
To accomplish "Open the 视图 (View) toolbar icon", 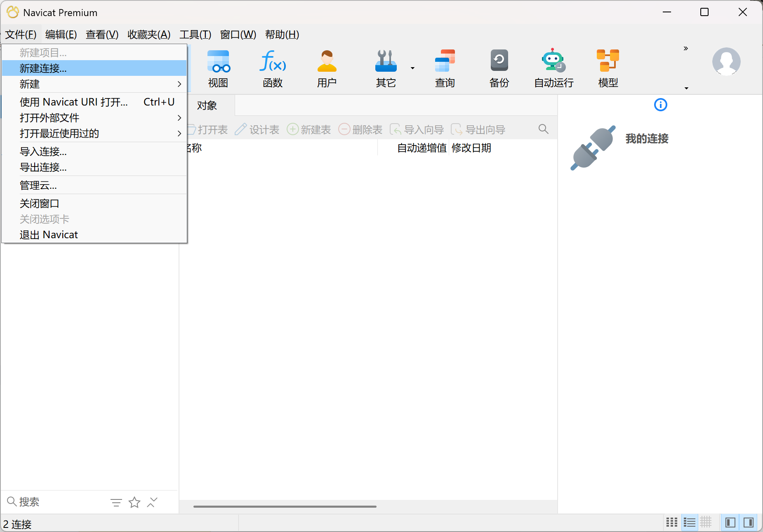I will click(218, 68).
